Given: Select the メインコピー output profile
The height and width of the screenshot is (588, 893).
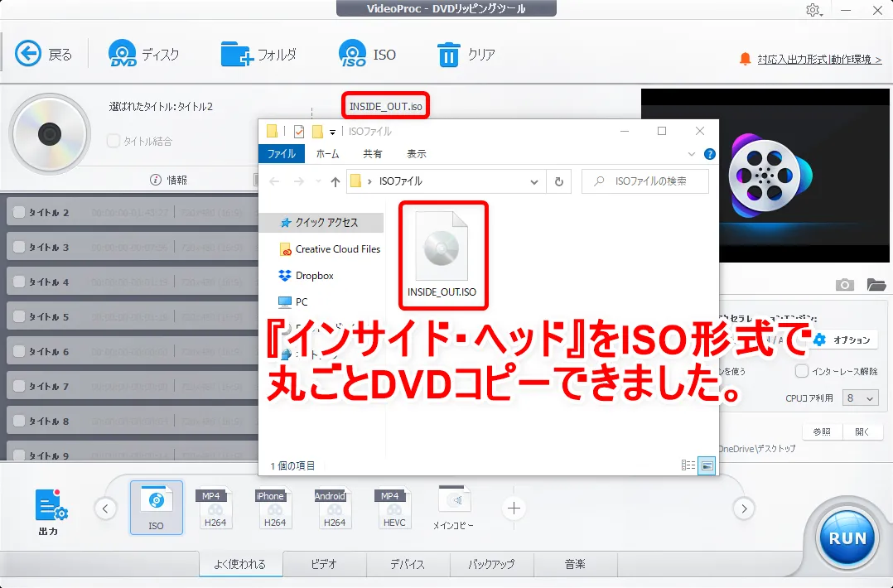Looking at the screenshot, I should pos(453,508).
